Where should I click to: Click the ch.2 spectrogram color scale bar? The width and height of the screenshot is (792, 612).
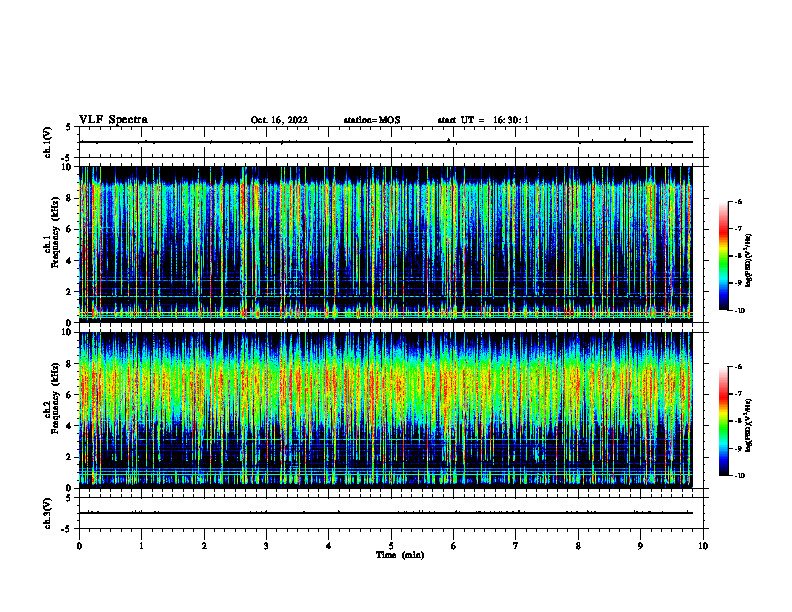[724, 421]
